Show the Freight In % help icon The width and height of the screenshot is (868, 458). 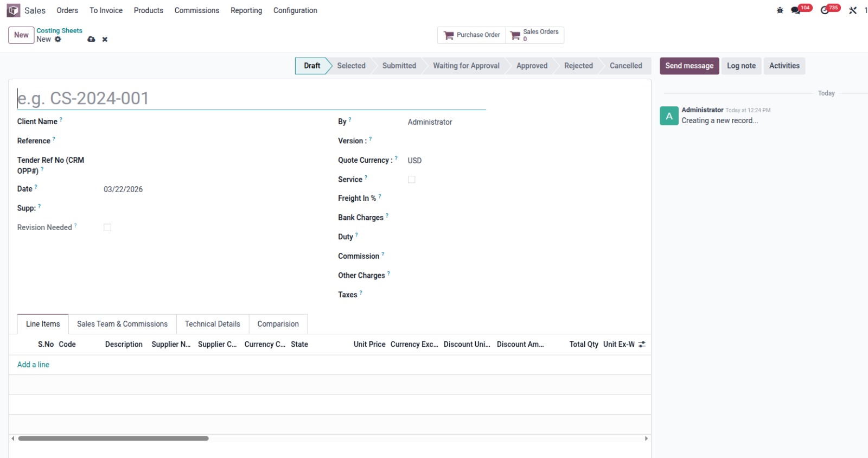[380, 196]
